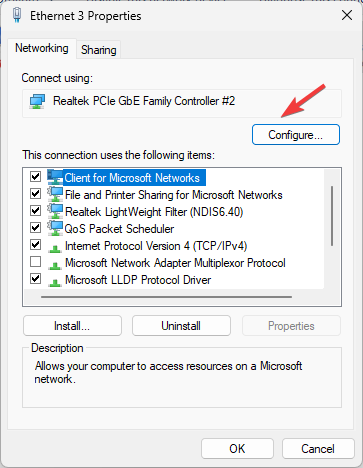The width and height of the screenshot is (363, 468).
Task: Click the Client for Microsoft Networks icon
Action: [x=55, y=177]
